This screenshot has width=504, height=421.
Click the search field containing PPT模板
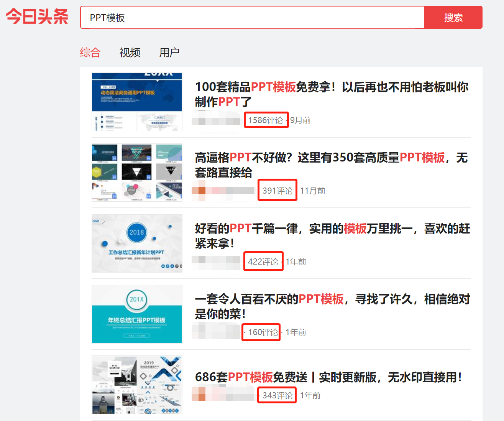(x=253, y=17)
